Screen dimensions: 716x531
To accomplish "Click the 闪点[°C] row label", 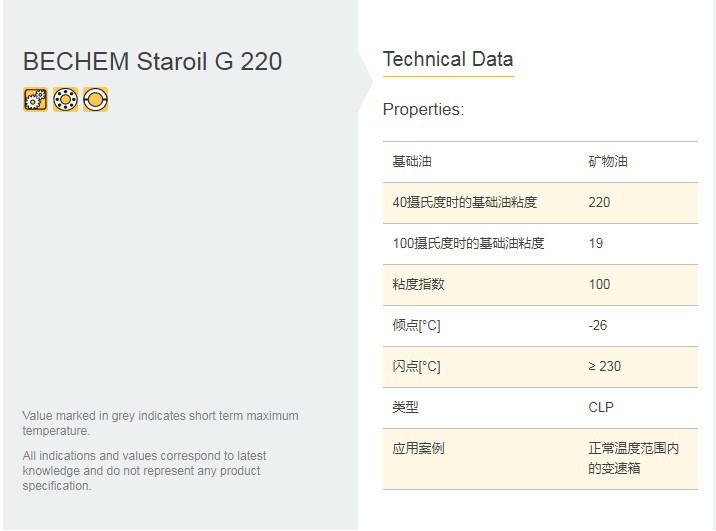I will click(416, 366).
